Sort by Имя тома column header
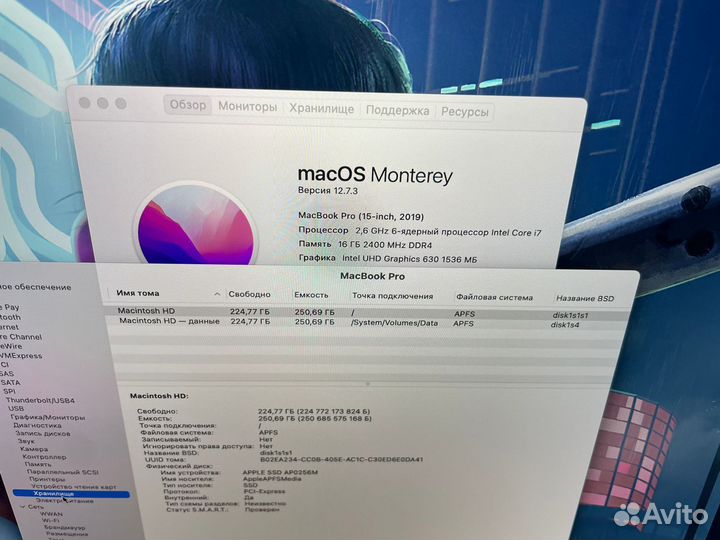 (x=138, y=293)
